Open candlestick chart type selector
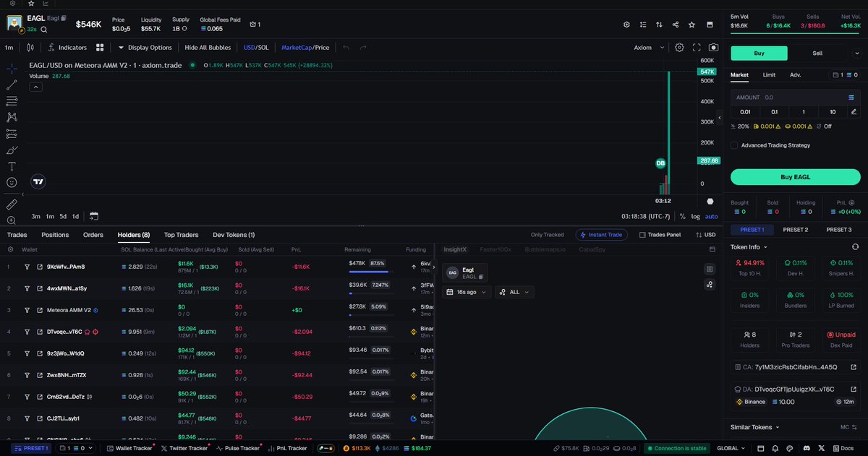Image resolution: width=868 pixels, height=456 pixels. click(30, 48)
